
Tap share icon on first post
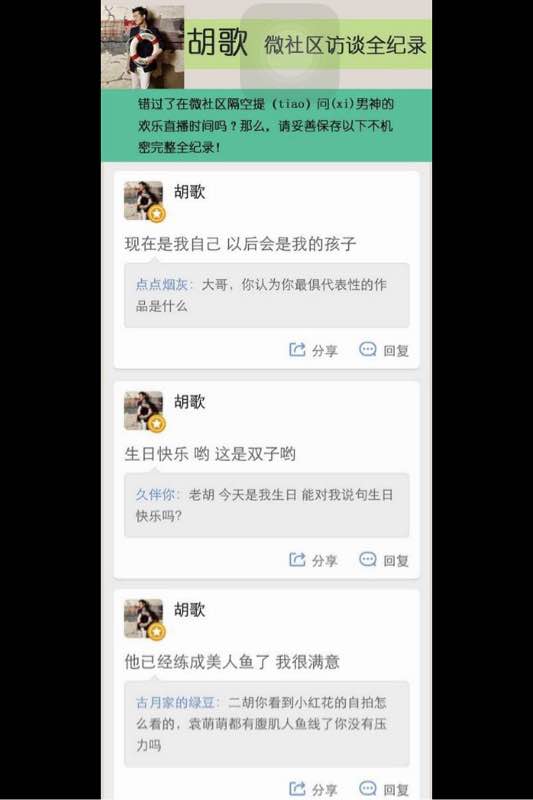point(297,349)
